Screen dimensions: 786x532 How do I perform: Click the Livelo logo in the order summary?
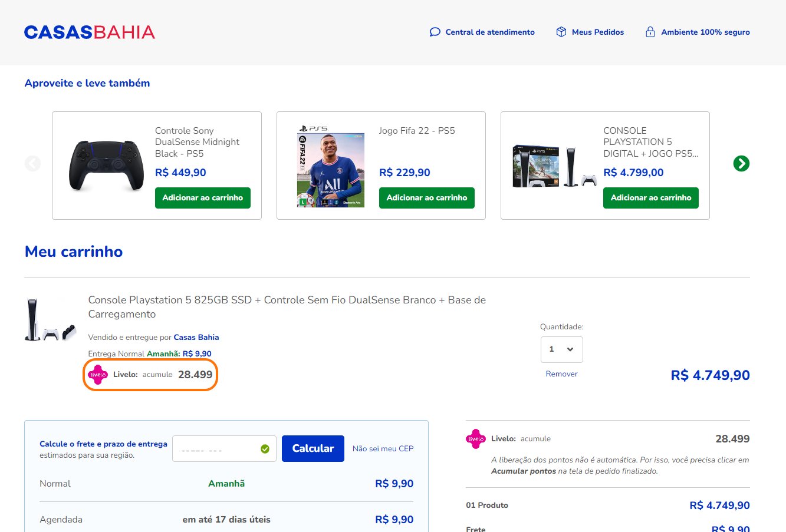pyautogui.click(x=476, y=439)
